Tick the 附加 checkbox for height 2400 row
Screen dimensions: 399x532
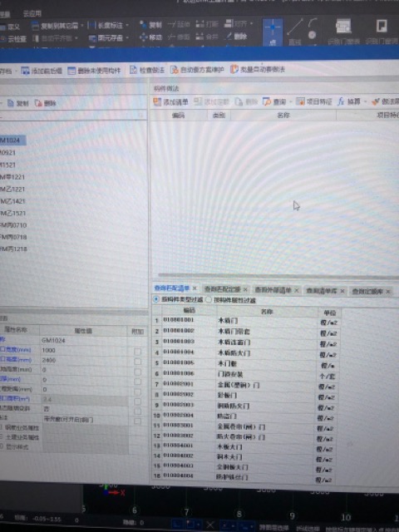tap(137, 362)
